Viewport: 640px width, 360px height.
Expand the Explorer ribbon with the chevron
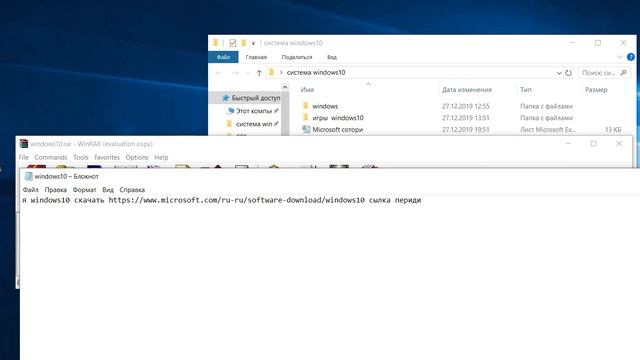click(x=620, y=57)
